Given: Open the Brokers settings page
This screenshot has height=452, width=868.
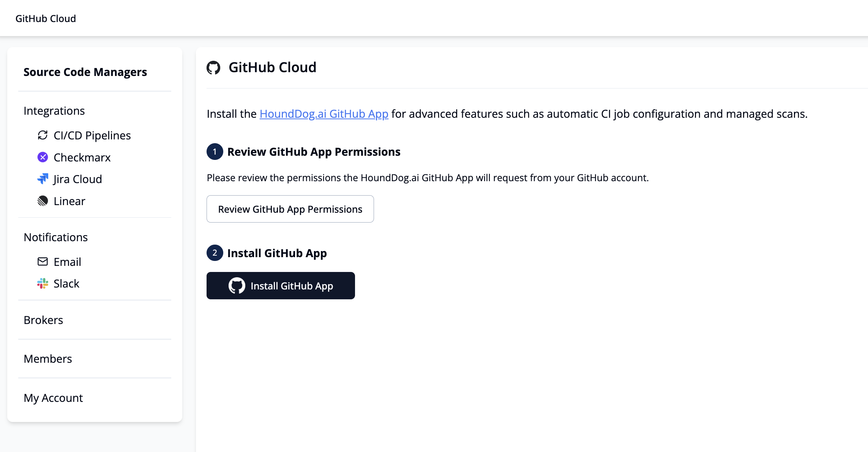Looking at the screenshot, I should (43, 320).
